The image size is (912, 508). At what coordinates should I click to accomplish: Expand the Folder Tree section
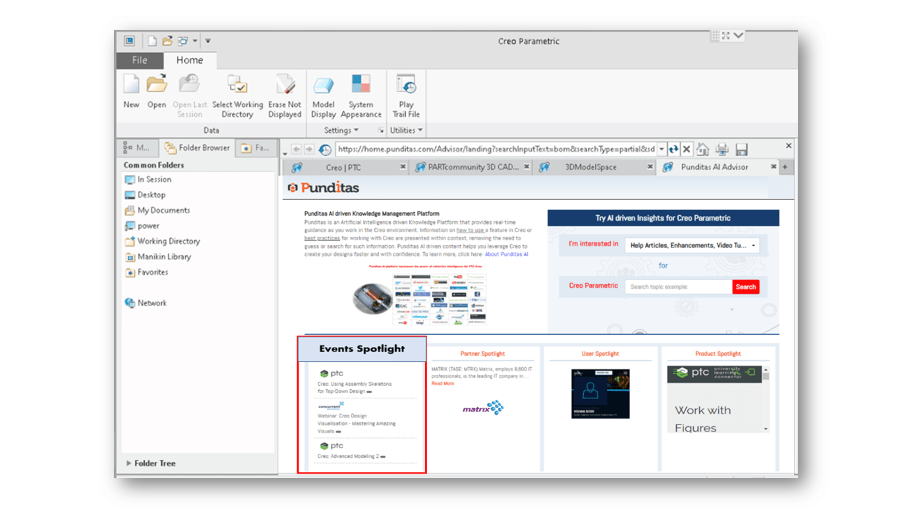point(129,463)
